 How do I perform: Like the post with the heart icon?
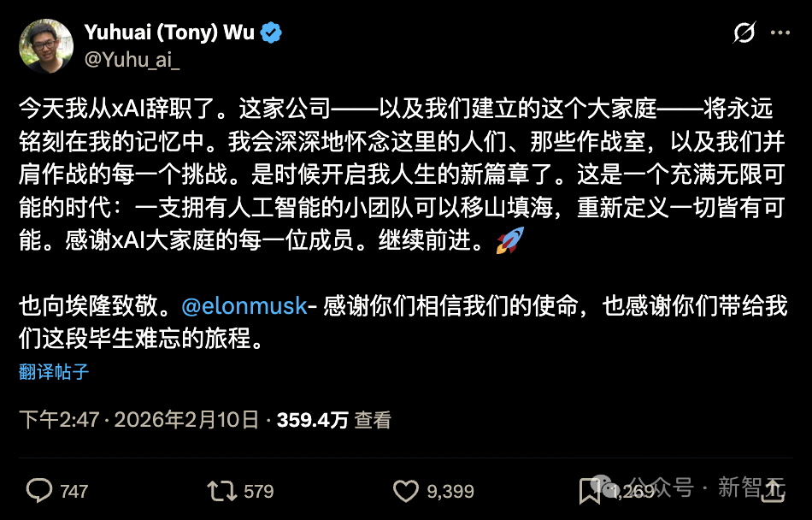point(405,490)
